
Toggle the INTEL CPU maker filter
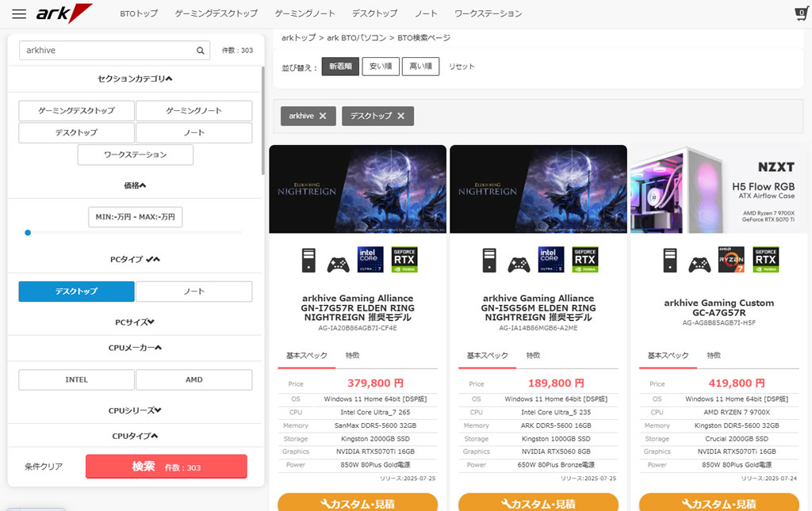click(77, 379)
